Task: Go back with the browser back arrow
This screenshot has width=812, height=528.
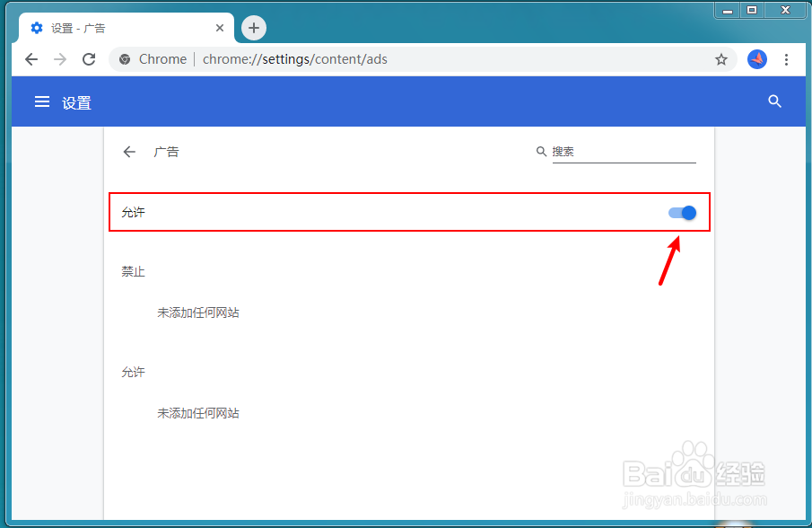Action: pos(31,59)
